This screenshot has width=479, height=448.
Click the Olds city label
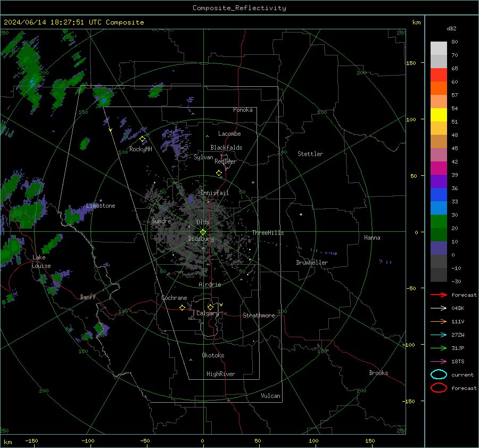click(x=203, y=222)
